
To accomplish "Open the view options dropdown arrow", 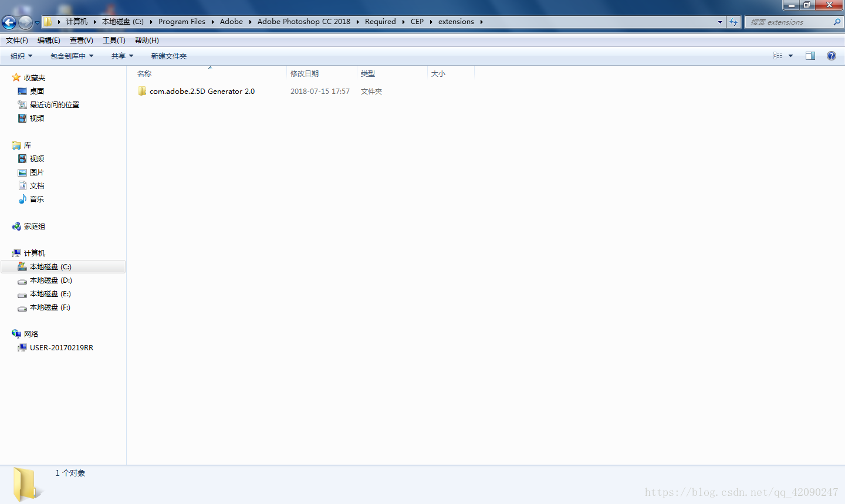I will pyautogui.click(x=790, y=56).
